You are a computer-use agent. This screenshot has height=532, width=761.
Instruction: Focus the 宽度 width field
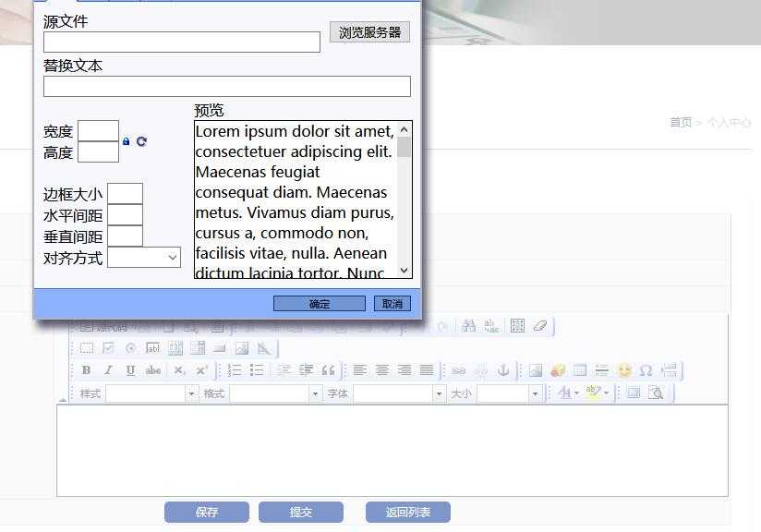point(99,131)
